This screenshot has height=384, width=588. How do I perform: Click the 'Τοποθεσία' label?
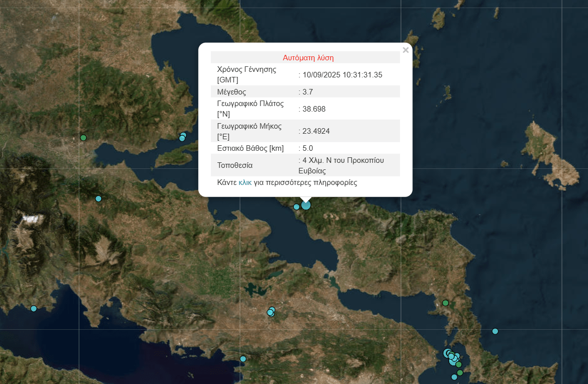235,165
